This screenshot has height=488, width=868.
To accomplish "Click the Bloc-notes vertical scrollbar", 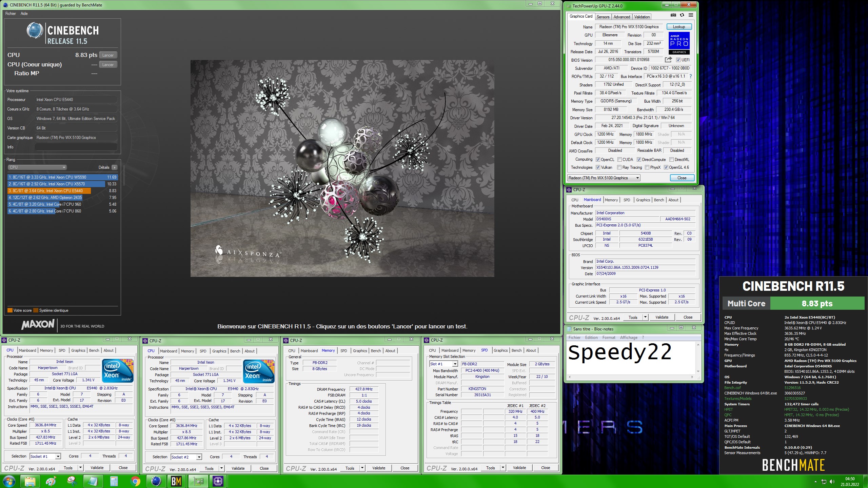I will tap(698, 358).
